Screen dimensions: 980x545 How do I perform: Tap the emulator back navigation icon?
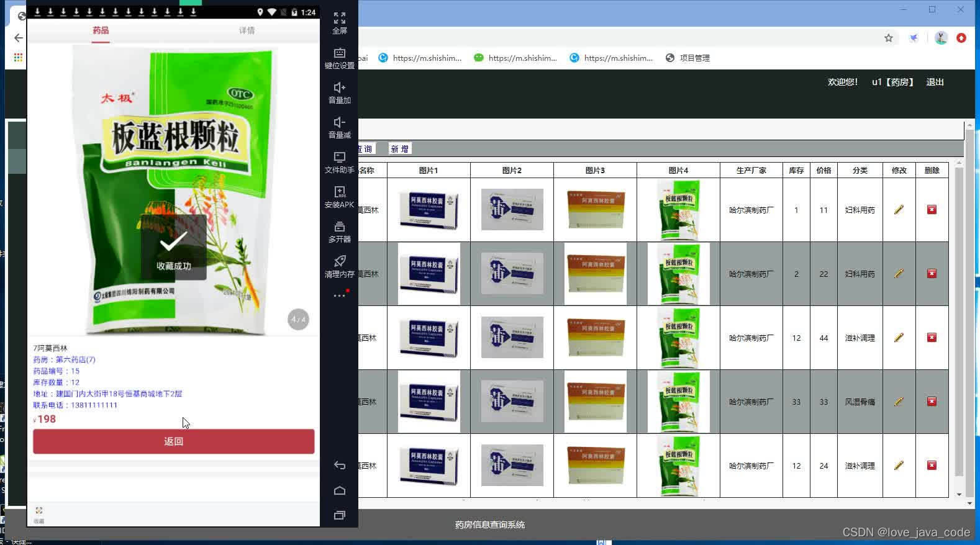339,465
